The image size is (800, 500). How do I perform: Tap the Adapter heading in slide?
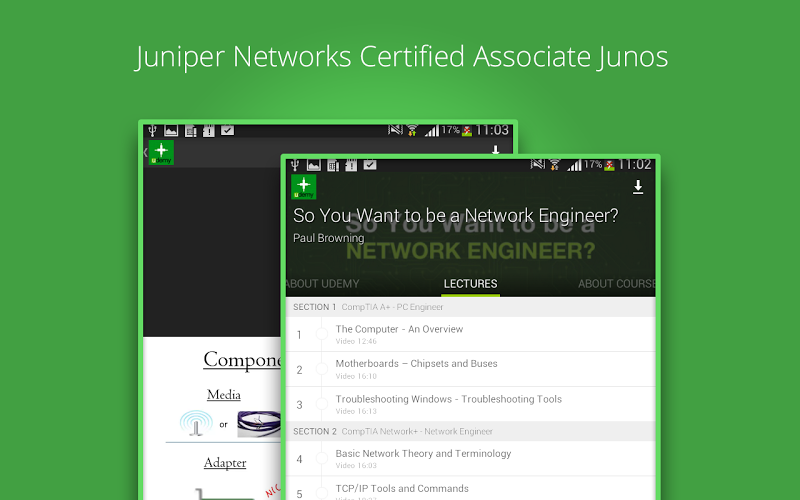coord(224,462)
